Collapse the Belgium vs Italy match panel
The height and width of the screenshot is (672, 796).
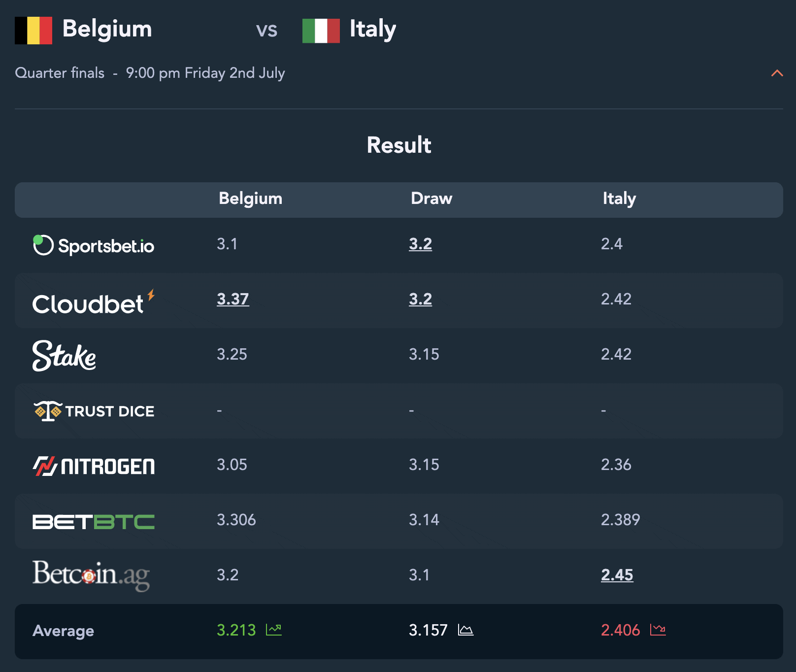[777, 73]
